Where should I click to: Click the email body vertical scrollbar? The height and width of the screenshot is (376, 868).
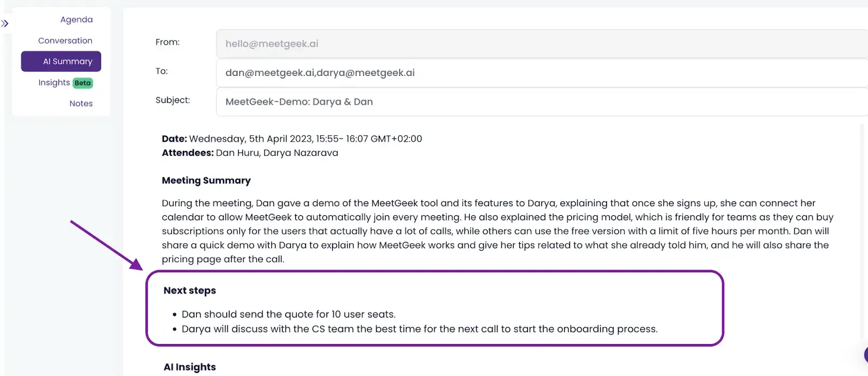(862, 231)
